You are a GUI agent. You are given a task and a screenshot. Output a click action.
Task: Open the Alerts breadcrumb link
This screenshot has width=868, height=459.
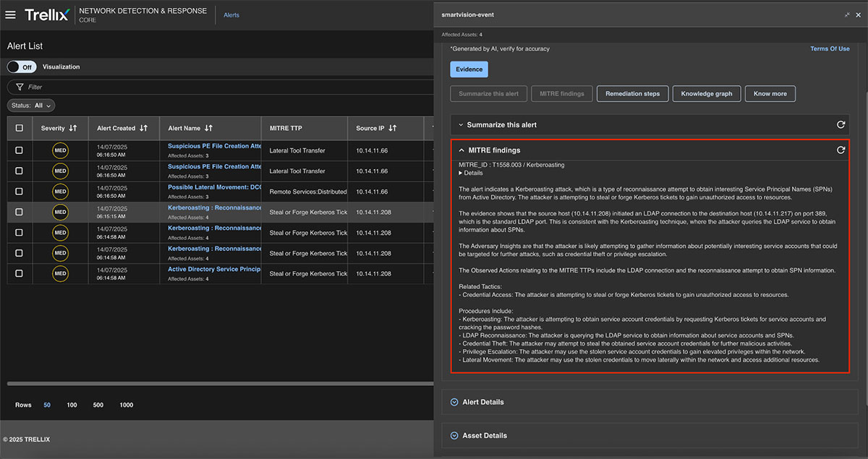point(231,15)
